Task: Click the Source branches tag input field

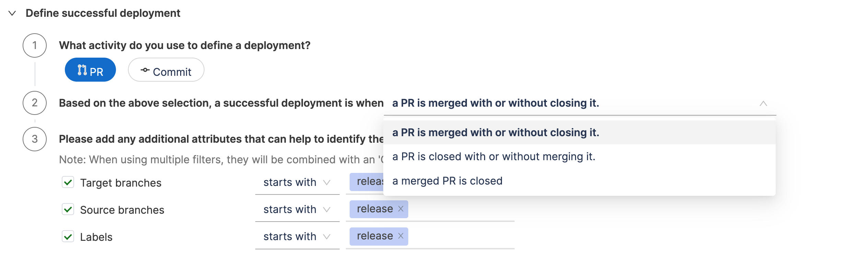Action: pyautogui.click(x=460, y=209)
